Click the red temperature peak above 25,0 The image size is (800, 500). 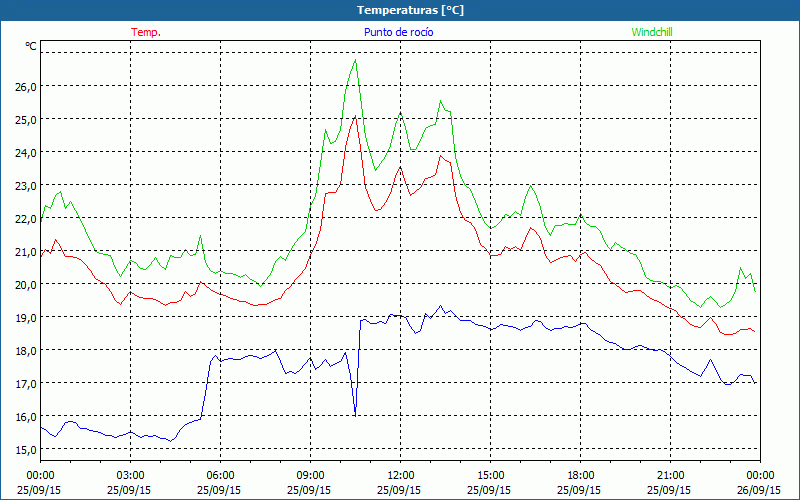point(355,116)
